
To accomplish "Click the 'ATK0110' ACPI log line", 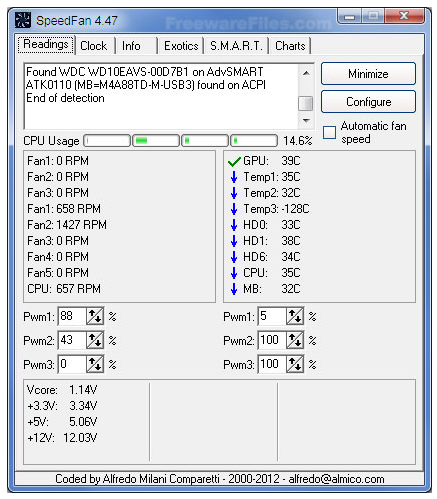I will click(146, 85).
